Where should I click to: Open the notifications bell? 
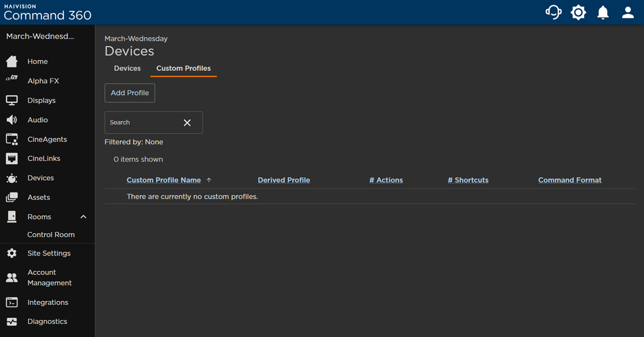pos(603,12)
